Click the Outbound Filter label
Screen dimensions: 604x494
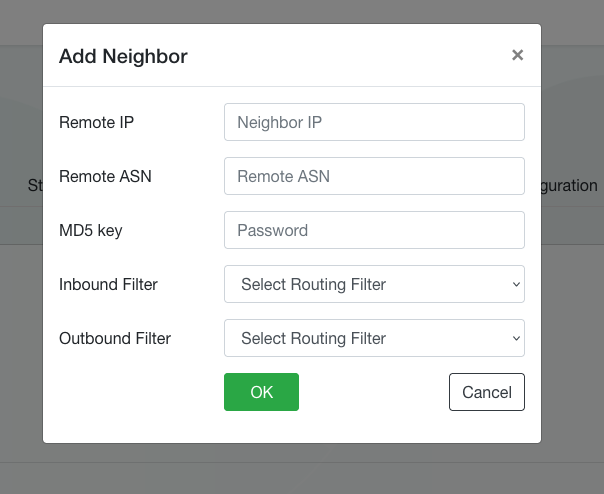pos(115,339)
